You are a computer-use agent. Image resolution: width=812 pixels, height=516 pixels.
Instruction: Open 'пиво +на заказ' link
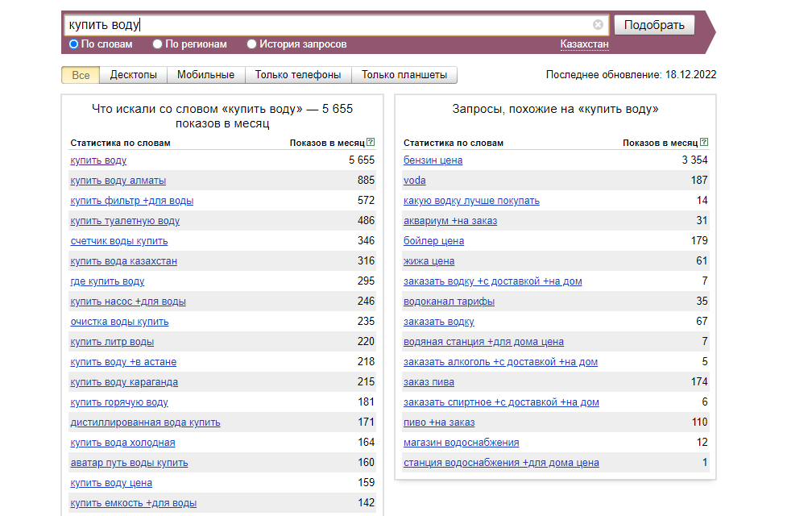[x=439, y=423]
